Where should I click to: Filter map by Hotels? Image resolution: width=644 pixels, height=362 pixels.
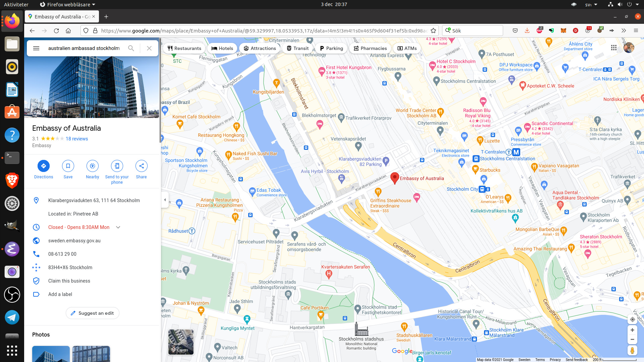pyautogui.click(x=222, y=48)
